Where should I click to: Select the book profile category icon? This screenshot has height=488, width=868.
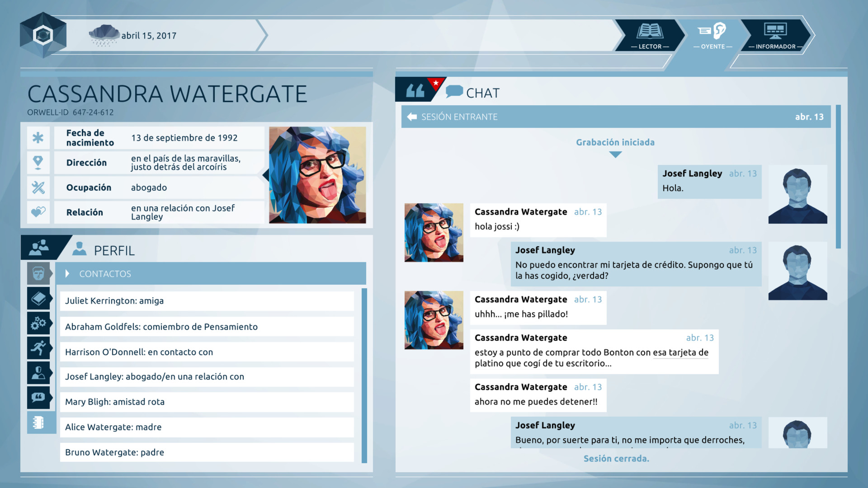[38, 298]
